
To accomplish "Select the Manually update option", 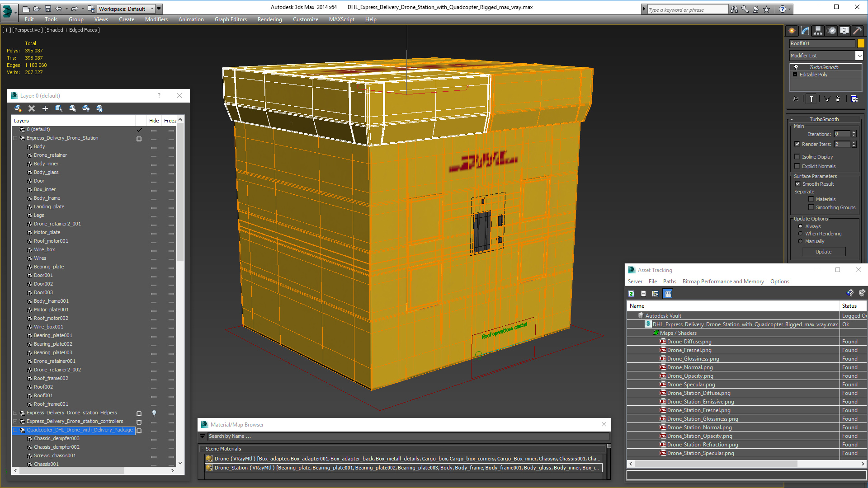I will pyautogui.click(x=801, y=241).
